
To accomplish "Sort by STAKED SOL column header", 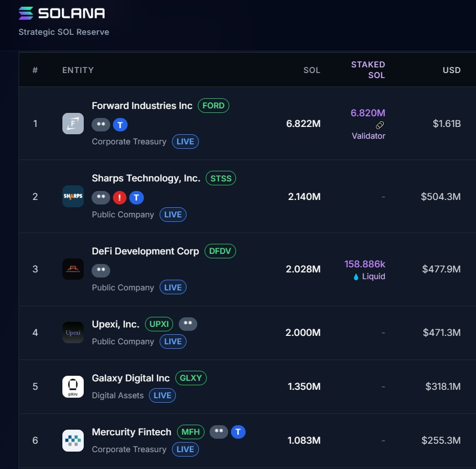I will pyautogui.click(x=368, y=70).
